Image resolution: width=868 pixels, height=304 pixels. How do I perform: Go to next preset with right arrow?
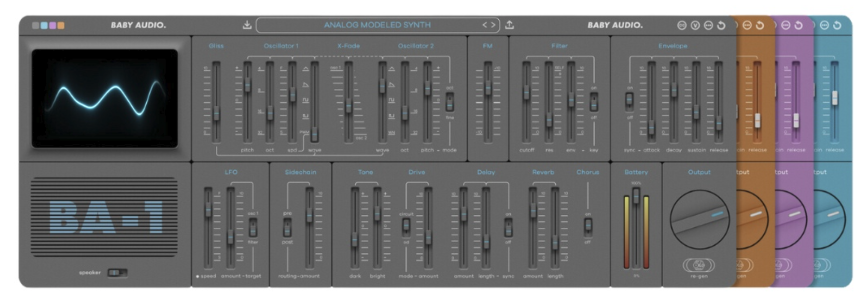coord(493,25)
